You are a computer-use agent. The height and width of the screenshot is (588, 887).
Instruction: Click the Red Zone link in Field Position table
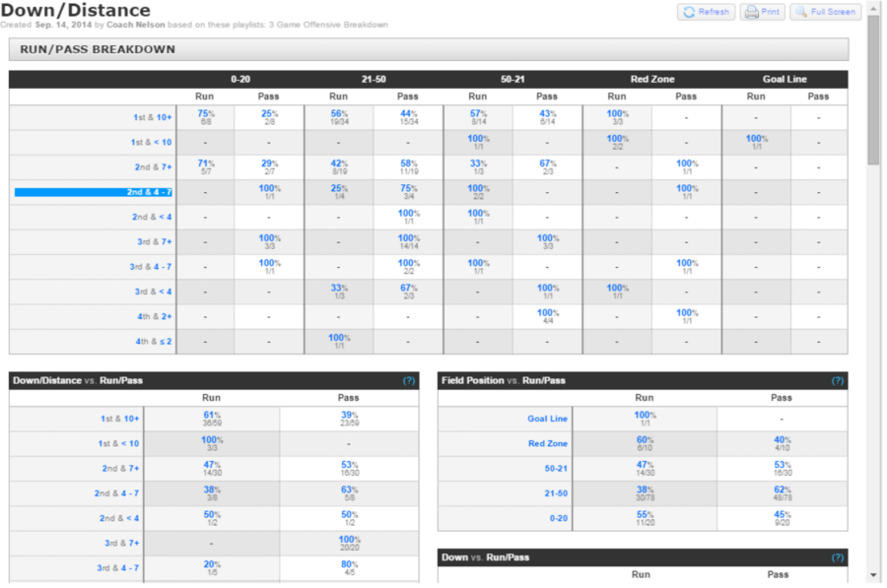click(x=548, y=443)
